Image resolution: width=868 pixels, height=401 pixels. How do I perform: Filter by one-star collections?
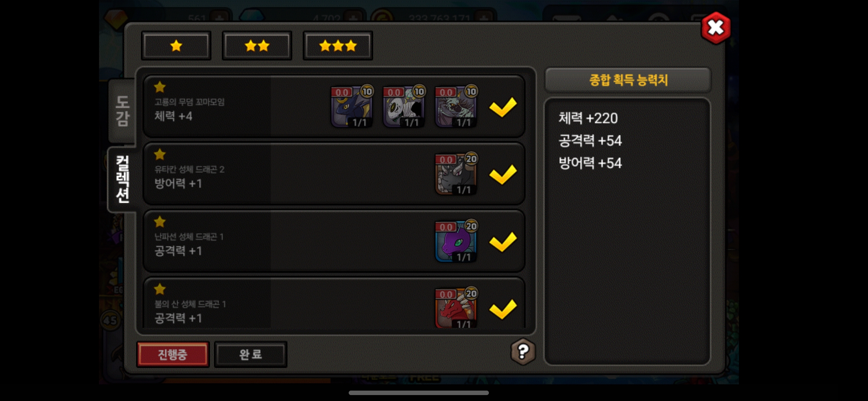click(x=176, y=46)
